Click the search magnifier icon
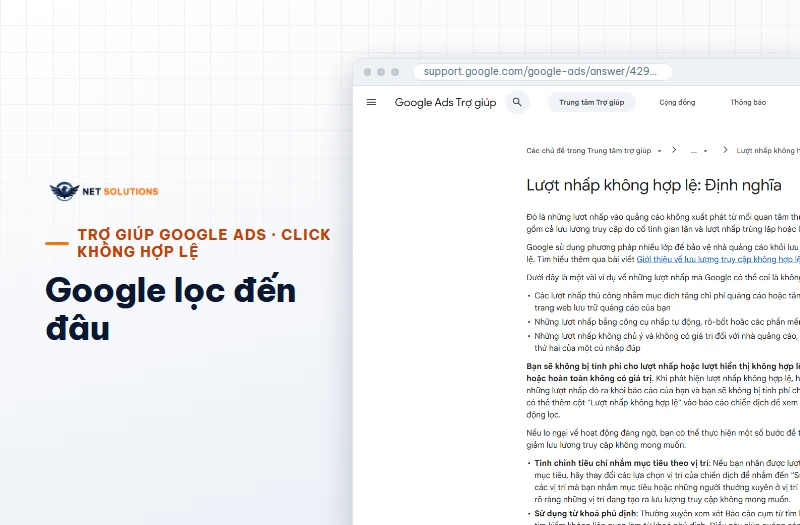 517,102
